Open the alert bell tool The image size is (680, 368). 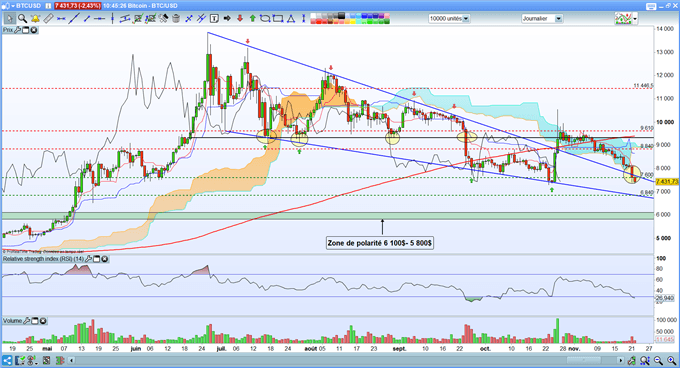tap(35, 19)
